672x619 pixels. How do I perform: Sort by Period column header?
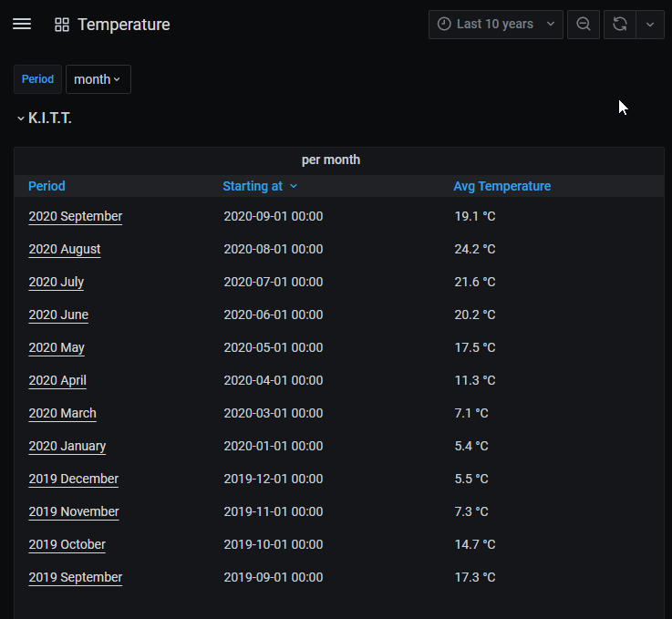(x=47, y=186)
